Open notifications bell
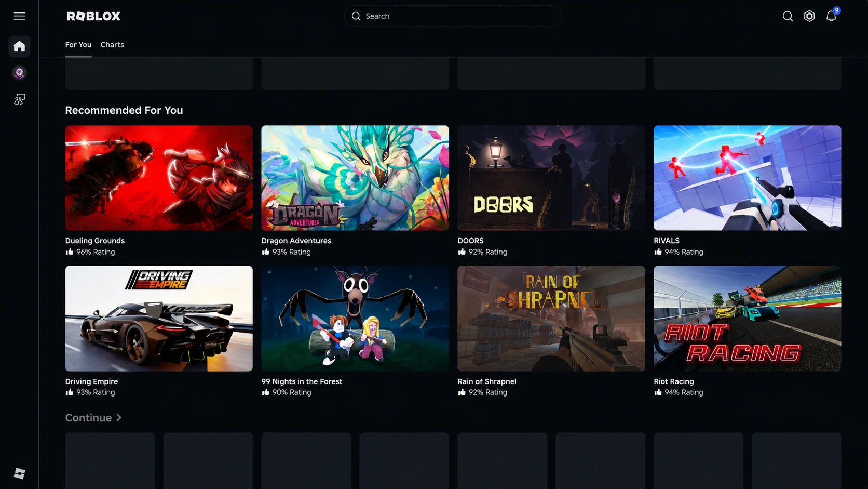 click(x=831, y=16)
